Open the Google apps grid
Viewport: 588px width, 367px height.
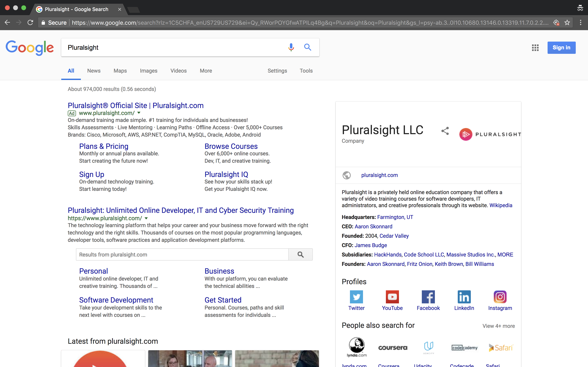point(535,48)
